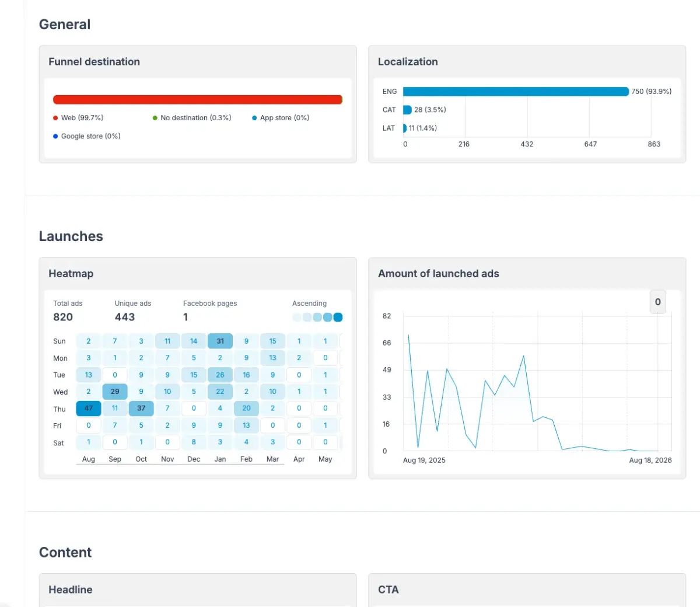Screen dimensions: 700x607
Task: Click the Sunday March heatmap cell 15
Action: point(272,341)
